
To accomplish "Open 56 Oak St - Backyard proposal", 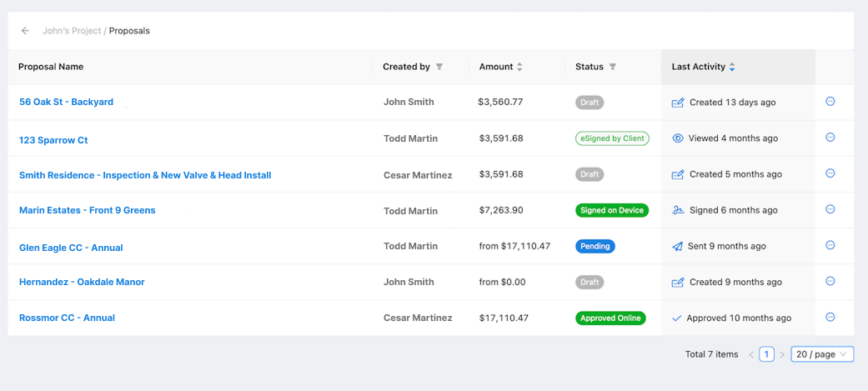I will pos(67,102).
